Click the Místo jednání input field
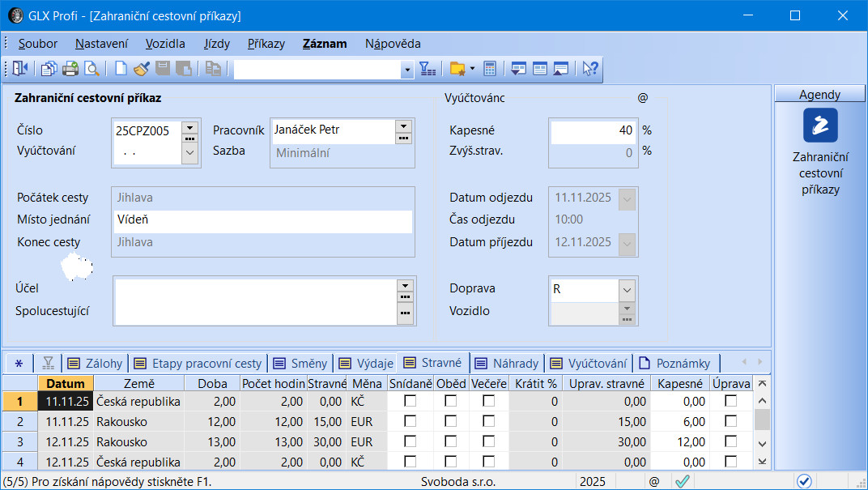This screenshot has width=868, height=490. click(x=262, y=219)
